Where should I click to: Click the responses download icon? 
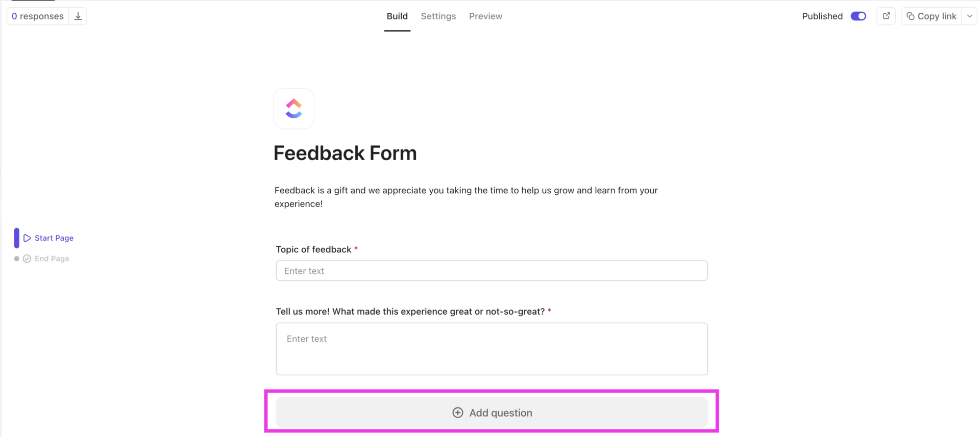78,16
